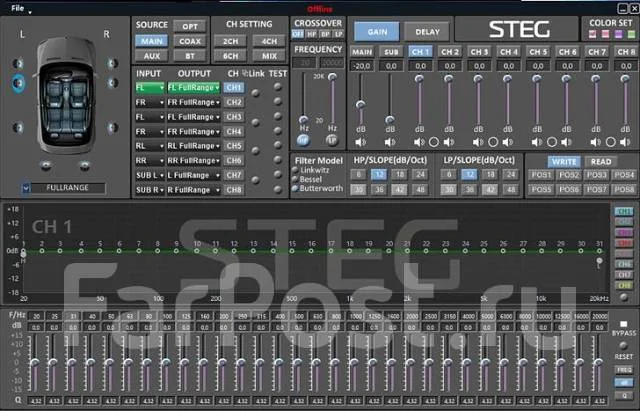Select the Butterworth filter model
640x411 pixels.
[295, 189]
